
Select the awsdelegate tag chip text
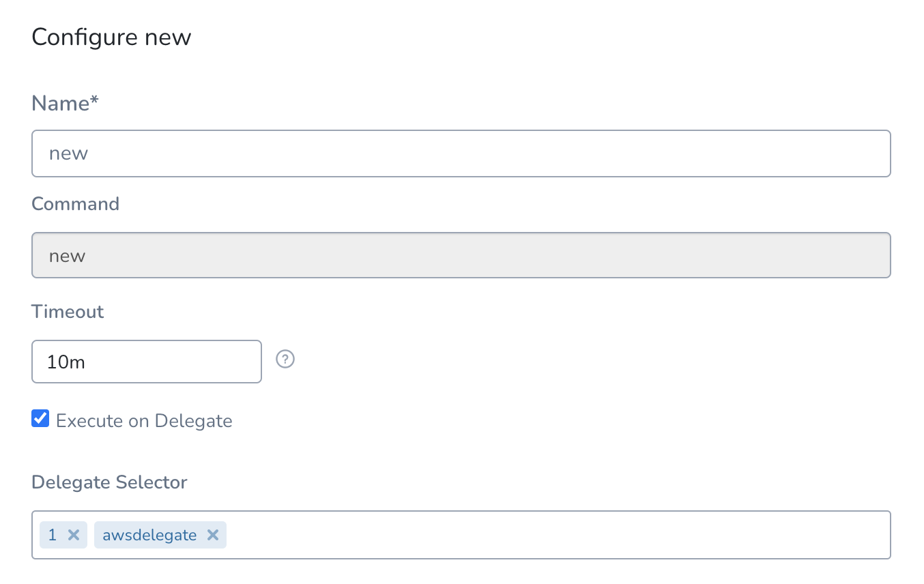point(149,535)
